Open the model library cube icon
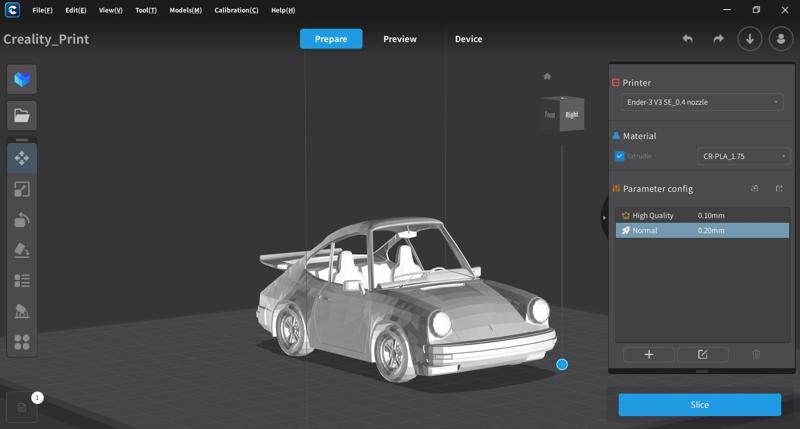 (22, 79)
